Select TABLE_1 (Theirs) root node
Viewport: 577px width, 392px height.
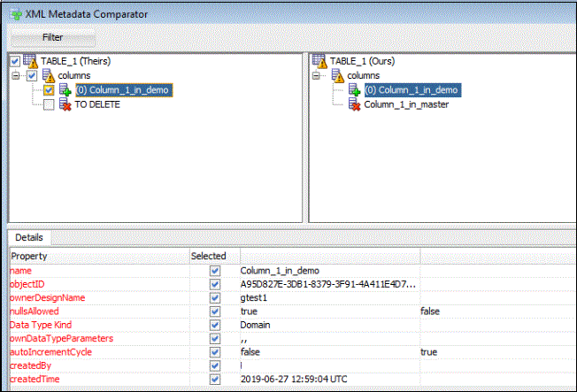tap(75, 61)
